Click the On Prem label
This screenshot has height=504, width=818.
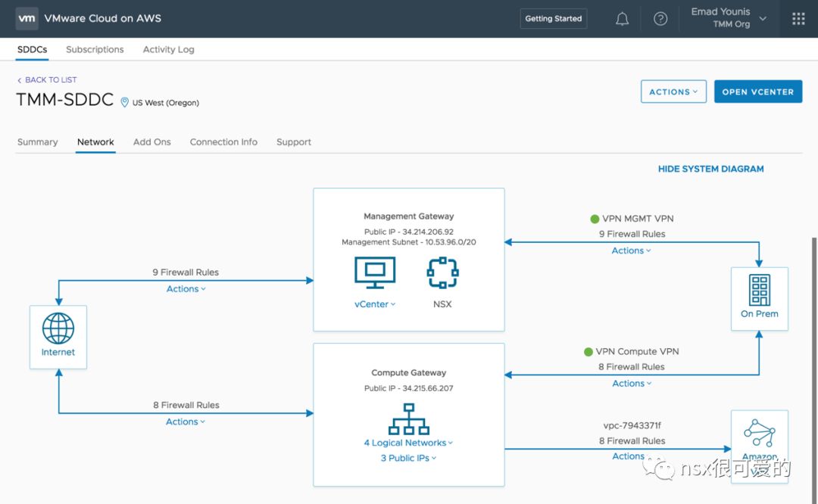759,314
